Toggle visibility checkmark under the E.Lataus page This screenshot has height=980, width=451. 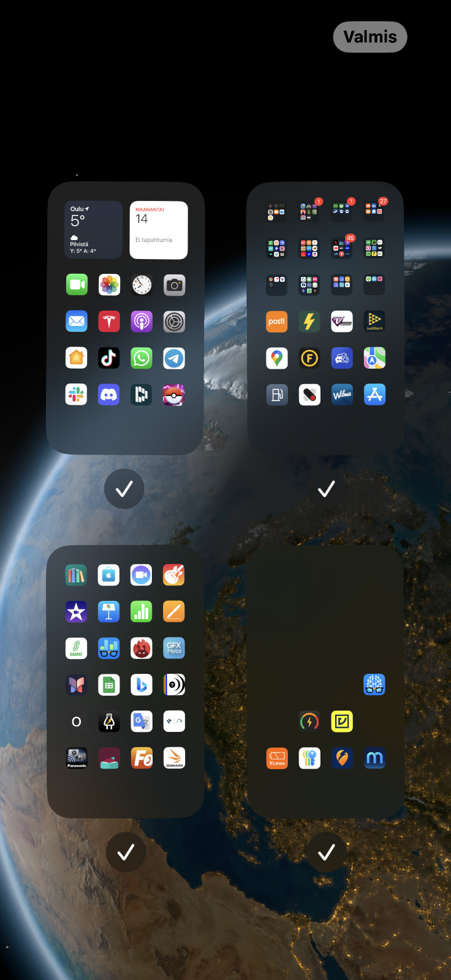(327, 852)
